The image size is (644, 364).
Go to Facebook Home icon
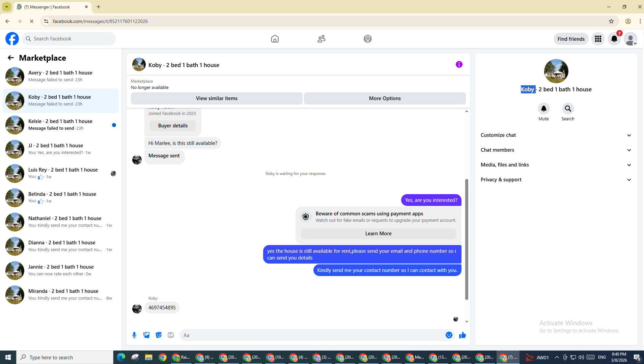tap(275, 39)
